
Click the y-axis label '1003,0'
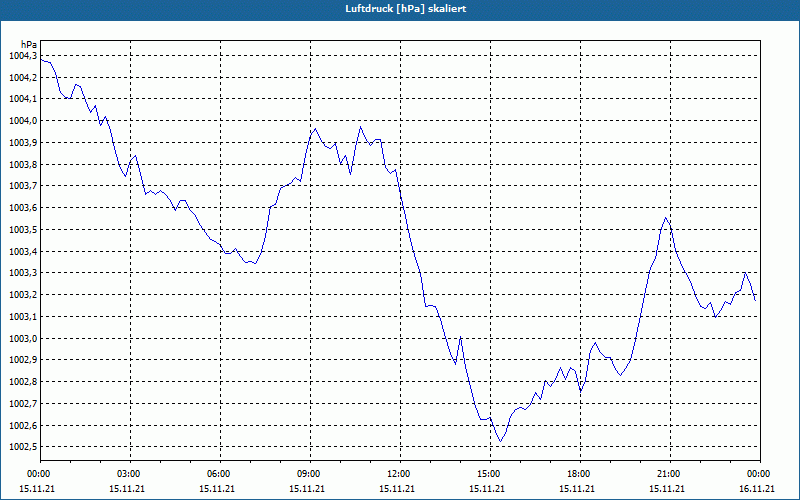pos(23,338)
